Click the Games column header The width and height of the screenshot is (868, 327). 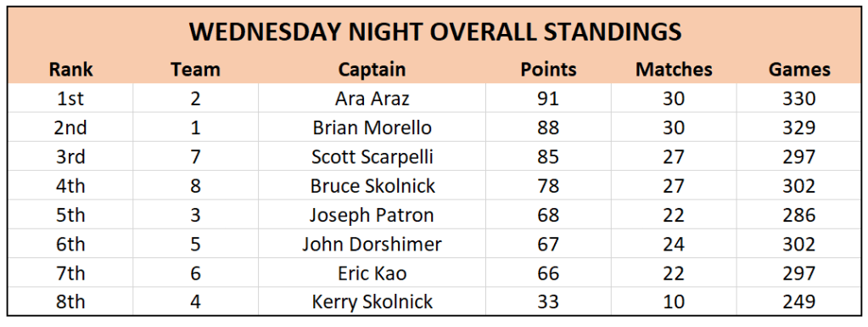coord(799,70)
